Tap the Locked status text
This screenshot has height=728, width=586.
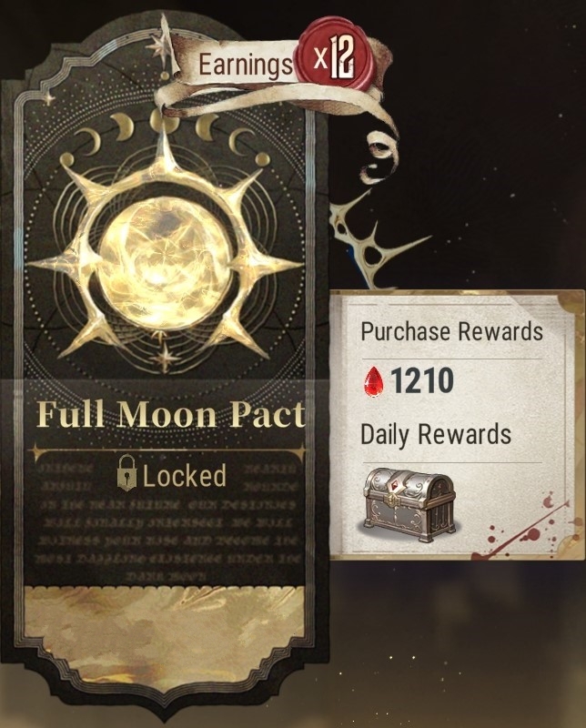[185, 475]
